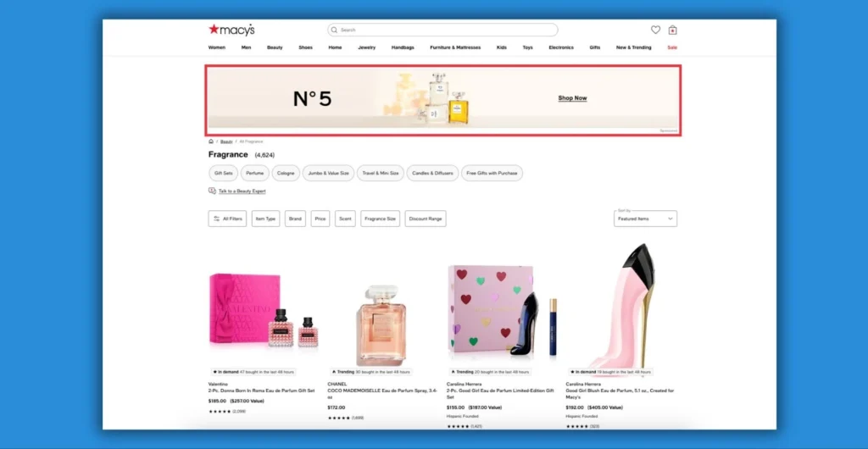
Task: Open Valentino Donna Born in Roma gift set image
Action: point(264,310)
